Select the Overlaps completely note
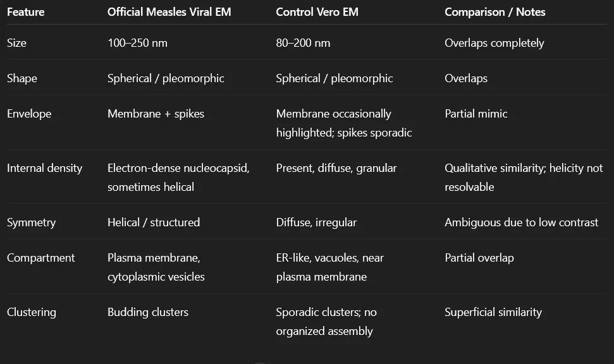 (x=494, y=43)
